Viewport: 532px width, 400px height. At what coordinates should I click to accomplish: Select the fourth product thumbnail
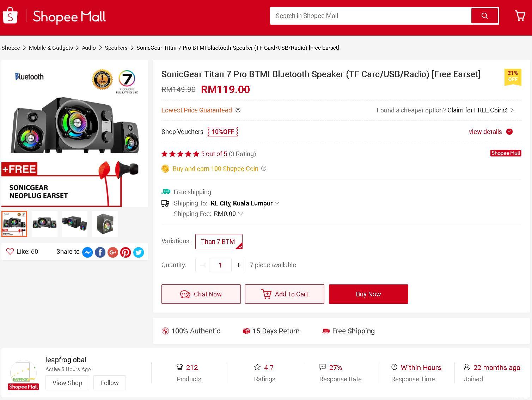[x=105, y=224]
